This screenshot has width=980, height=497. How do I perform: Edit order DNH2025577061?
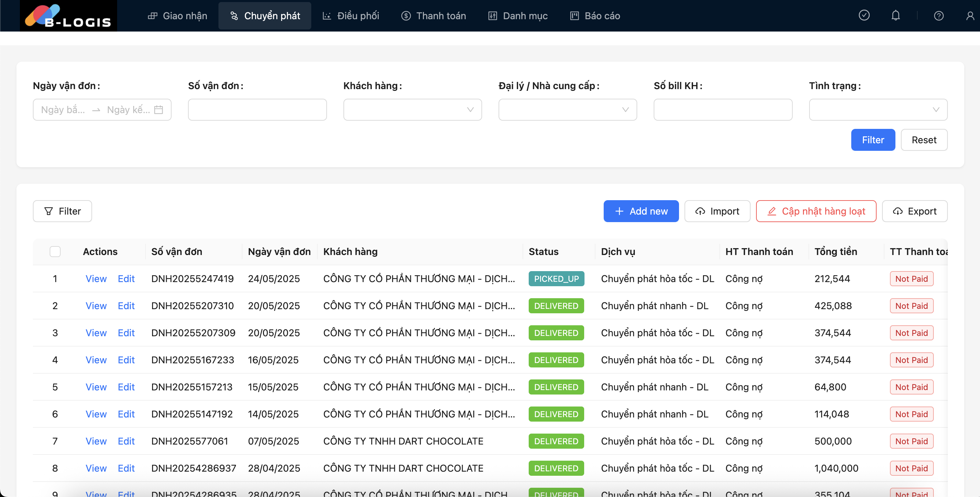pos(126,441)
